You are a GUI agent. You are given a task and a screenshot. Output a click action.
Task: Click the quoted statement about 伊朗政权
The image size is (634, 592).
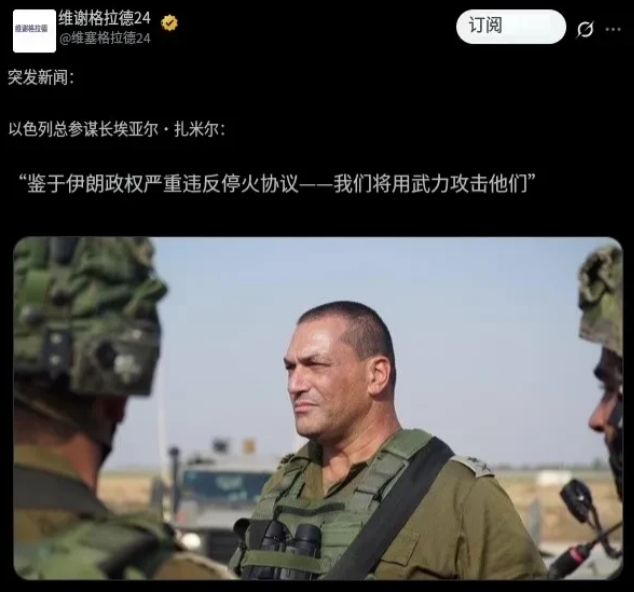[278, 184]
